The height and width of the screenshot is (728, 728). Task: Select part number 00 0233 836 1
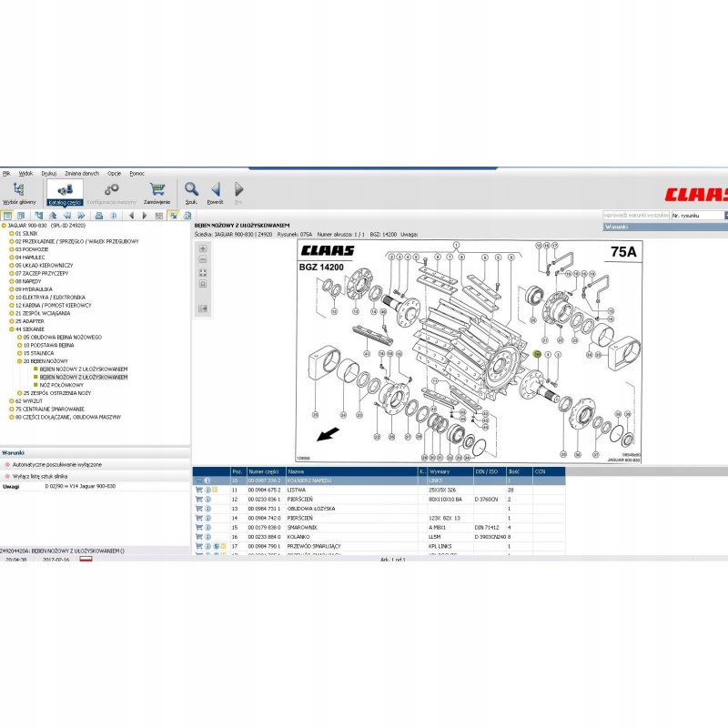tap(264, 499)
